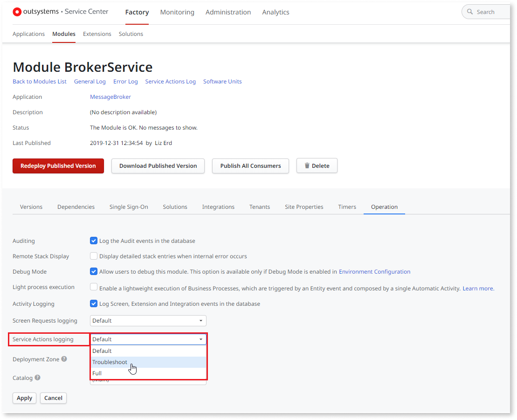Image resolution: width=517 pixels, height=420 pixels.
Task: Click the trash icon on the Delete button
Action: click(308, 165)
